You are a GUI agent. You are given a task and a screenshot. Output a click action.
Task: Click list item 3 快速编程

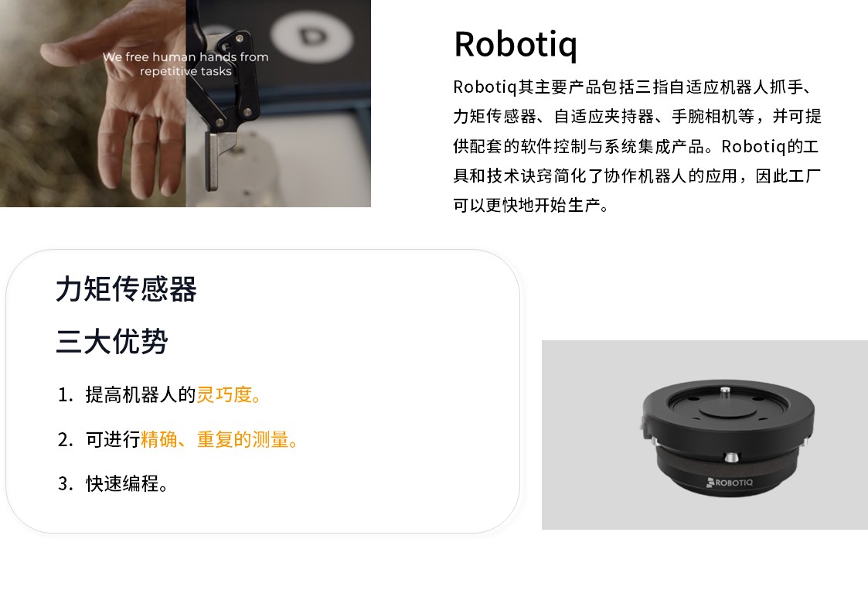[113, 484]
